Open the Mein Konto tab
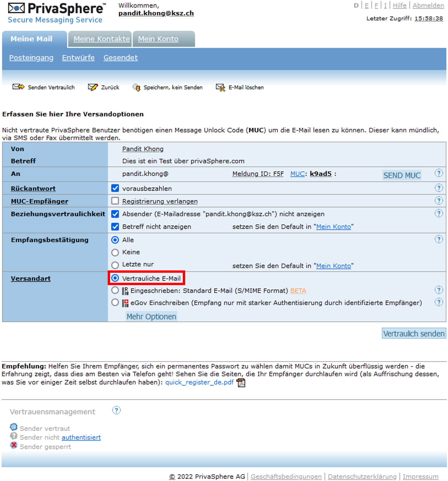This screenshot has width=448, height=481. click(158, 39)
